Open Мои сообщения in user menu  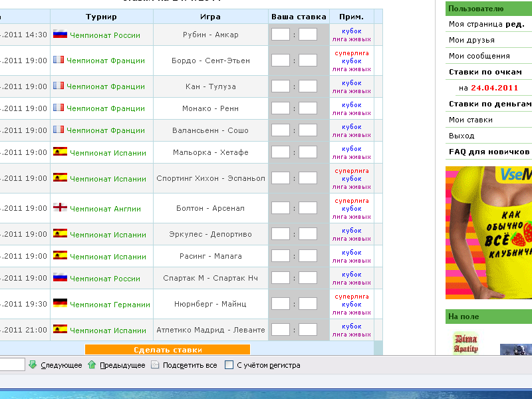tap(479, 56)
